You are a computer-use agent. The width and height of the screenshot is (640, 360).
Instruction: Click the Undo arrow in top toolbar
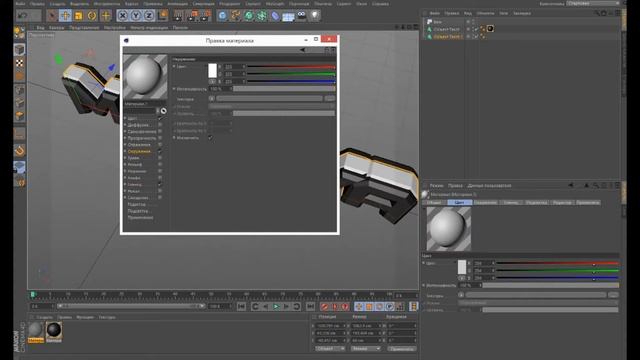23,16
